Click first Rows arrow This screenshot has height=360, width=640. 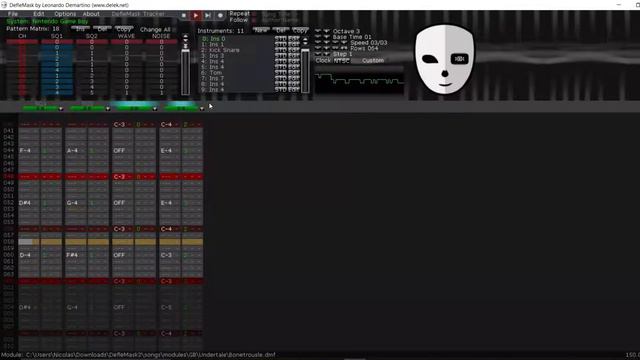pyautogui.click(x=318, y=48)
